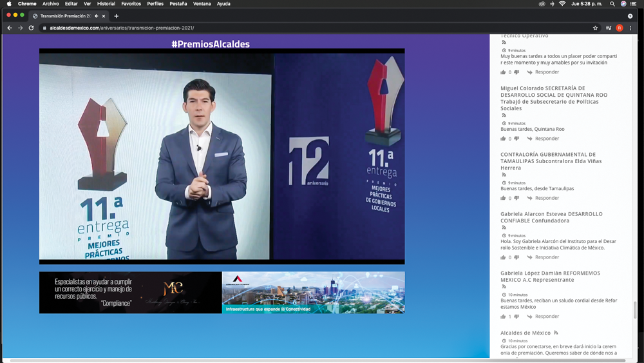Viewport: 644px width, 363px height.
Task: Open the Ayuda menu
Action: click(223, 4)
